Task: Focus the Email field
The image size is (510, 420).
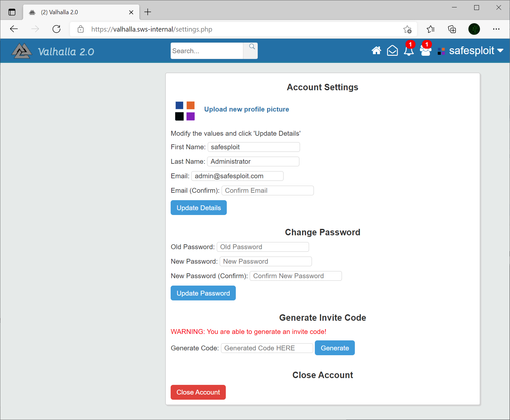Action: (237, 176)
